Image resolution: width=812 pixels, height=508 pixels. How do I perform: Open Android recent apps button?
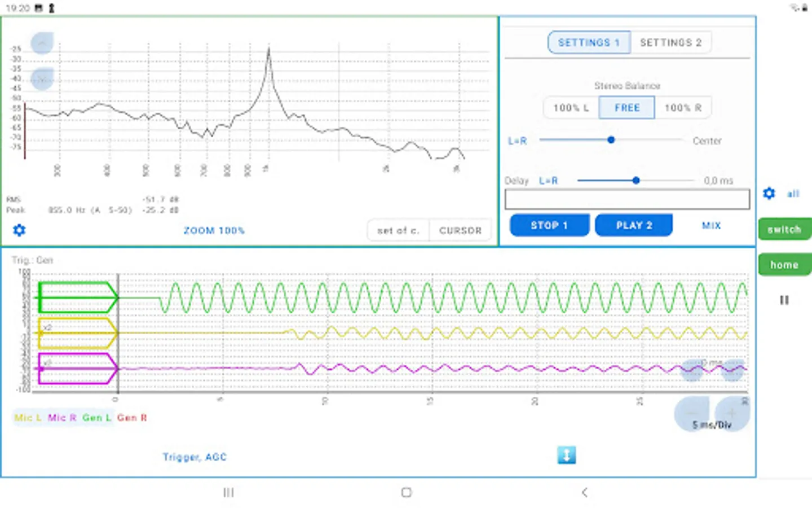tap(228, 492)
